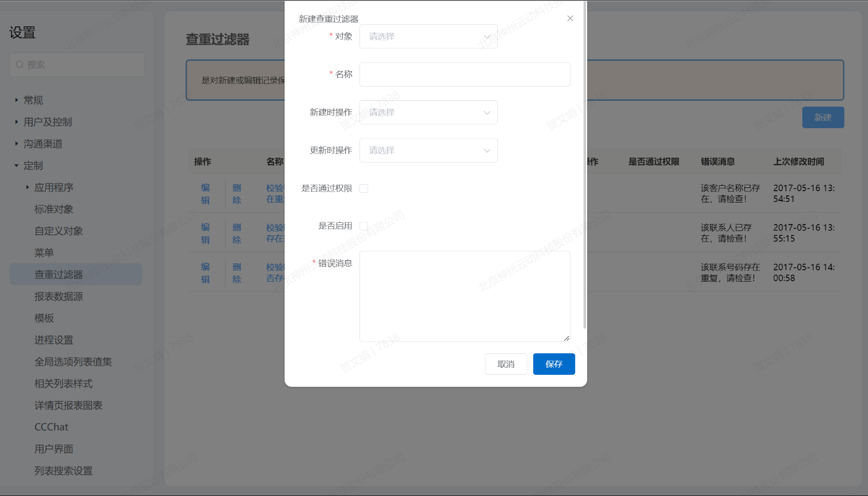868x496 pixels.
Task: Expand 应用程序 submenu arrow
Action: click(27, 187)
